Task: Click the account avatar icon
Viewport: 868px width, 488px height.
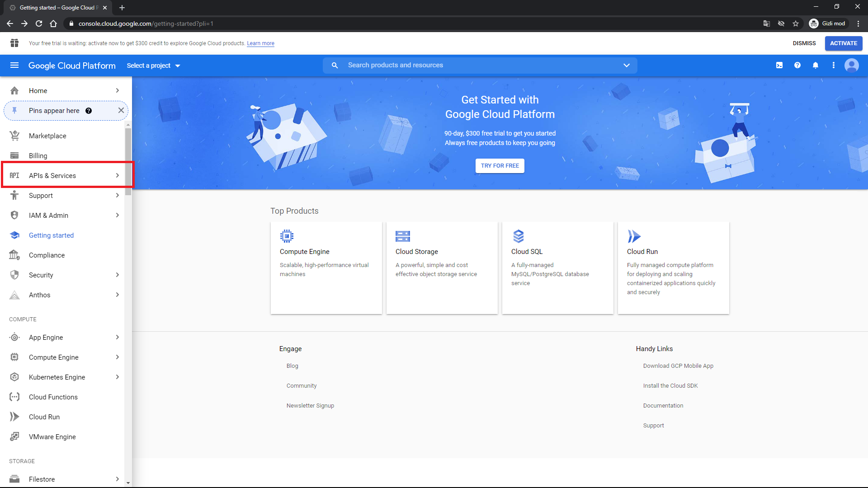Action: pos(852,66)
